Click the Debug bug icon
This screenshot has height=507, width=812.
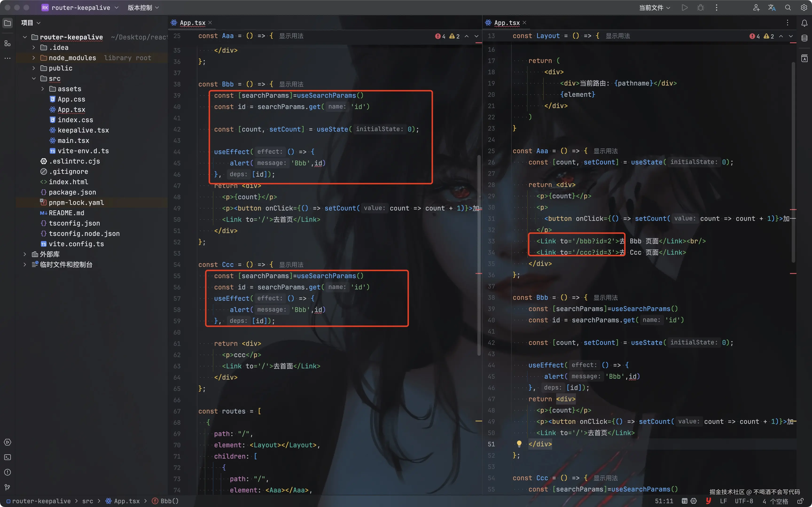tap(700, 7)
